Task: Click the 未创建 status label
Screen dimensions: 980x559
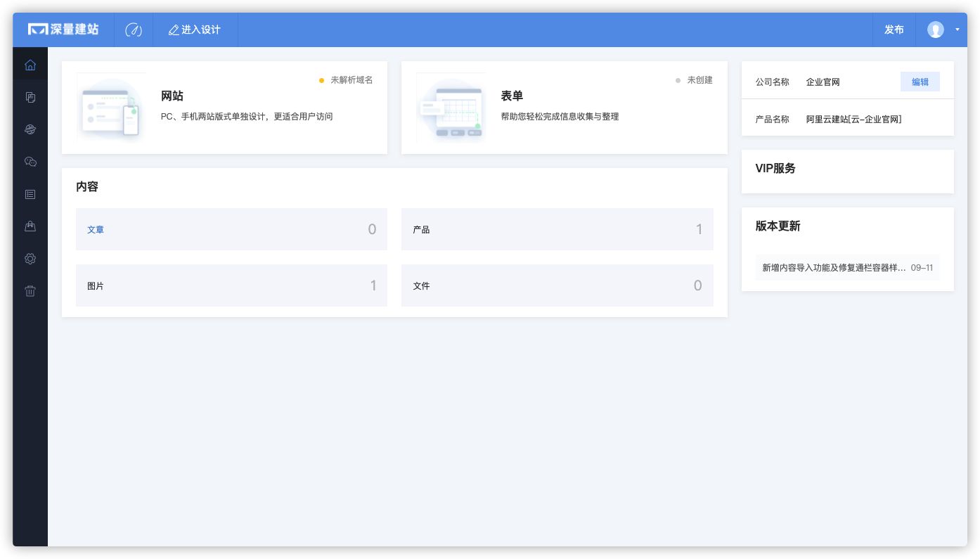Action: coord(699,80)
